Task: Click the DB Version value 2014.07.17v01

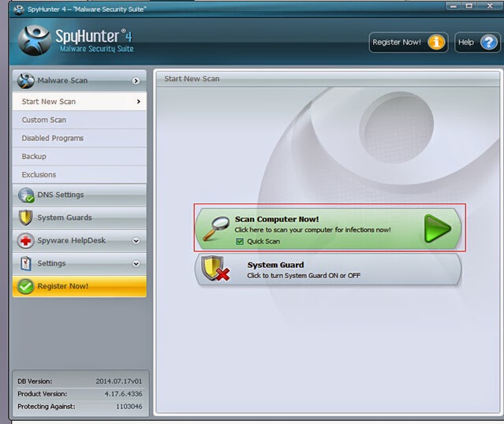Action: [x=118, y=381]
